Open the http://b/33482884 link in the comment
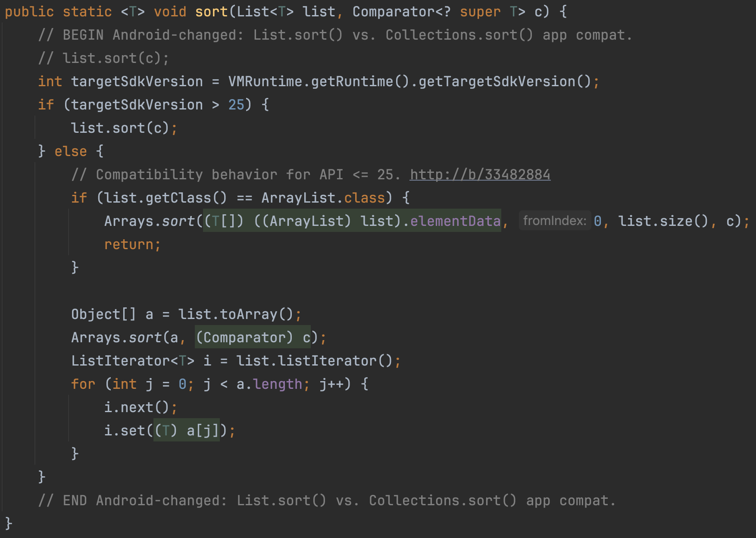The height and width of the screenshot is (538, 756). click(480, 175)
